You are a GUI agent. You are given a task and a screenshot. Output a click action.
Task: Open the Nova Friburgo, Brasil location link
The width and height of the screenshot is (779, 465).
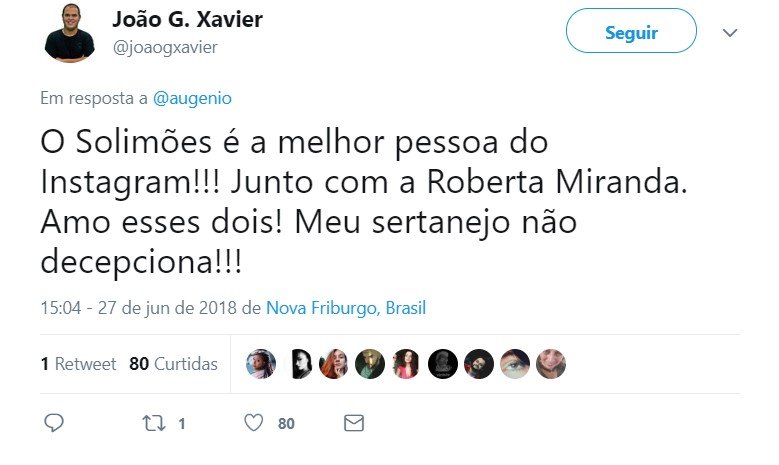[346, 308]
